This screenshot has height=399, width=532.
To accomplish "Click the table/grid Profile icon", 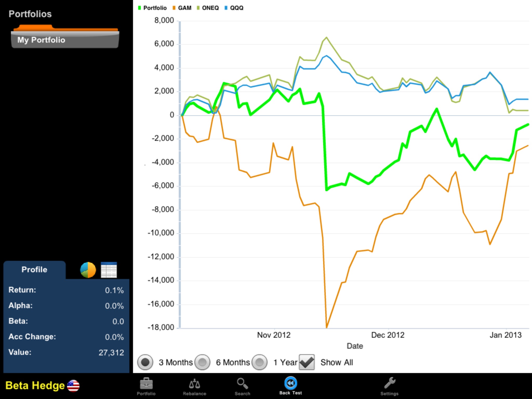I will point(109,270).
